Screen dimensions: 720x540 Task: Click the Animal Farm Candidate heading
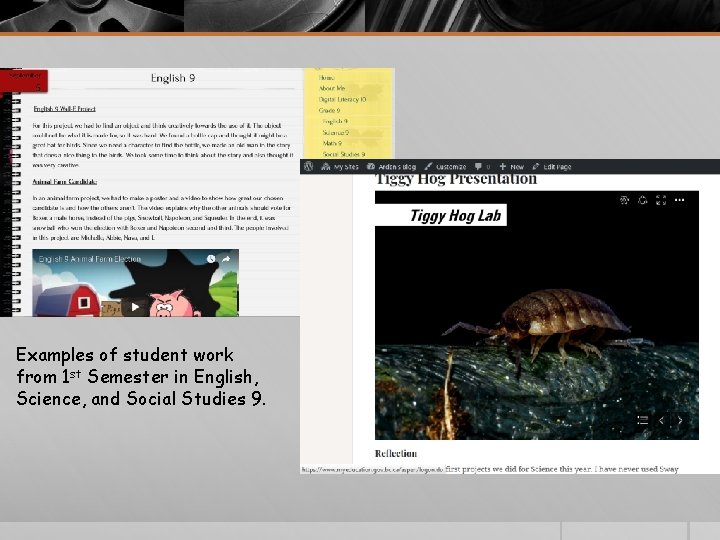(x=65, y=182)
